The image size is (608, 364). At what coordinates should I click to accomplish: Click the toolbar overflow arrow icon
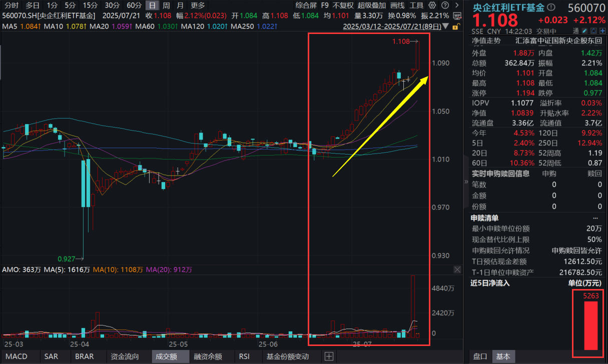(x=457, y=5)
